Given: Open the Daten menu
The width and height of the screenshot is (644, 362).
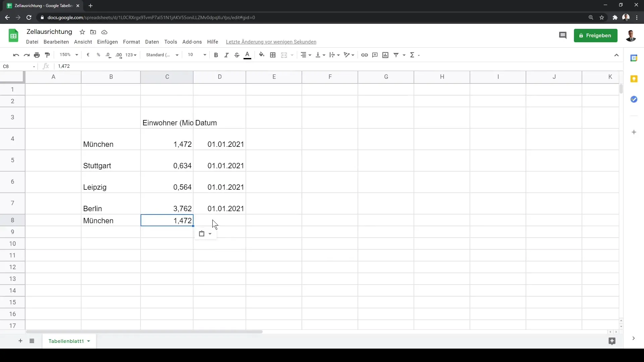Looking at the screenshot, I should point(152,42).
